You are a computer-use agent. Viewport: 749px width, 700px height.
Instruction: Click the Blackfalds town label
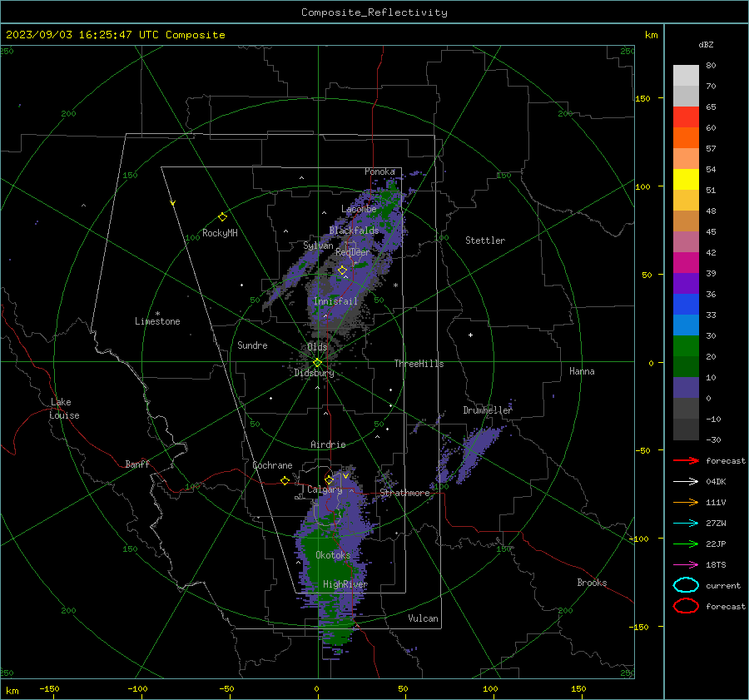(x=354, y=231)
